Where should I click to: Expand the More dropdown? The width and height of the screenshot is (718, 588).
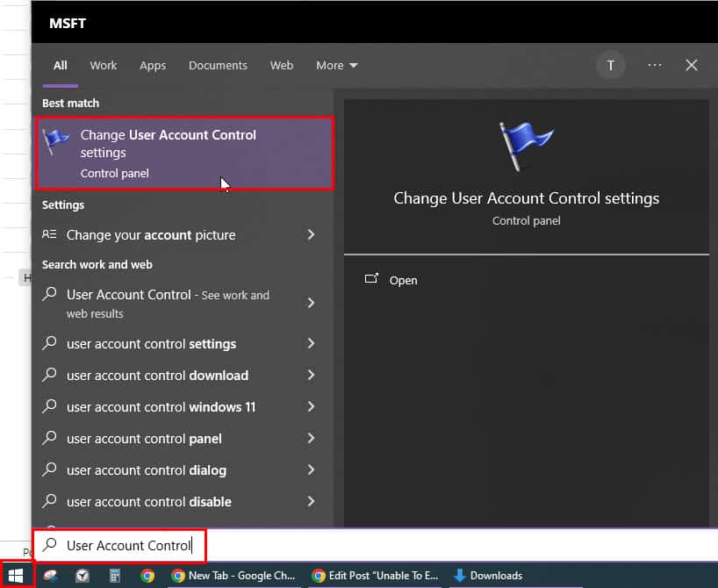[336, 66]
